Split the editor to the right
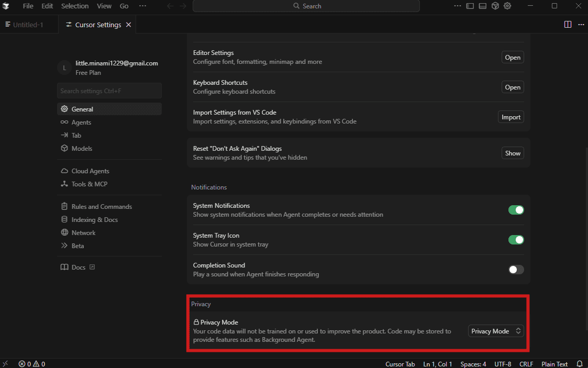Image resolution: width=588 pixels, height=368 pixels. (x=568, y=25)
